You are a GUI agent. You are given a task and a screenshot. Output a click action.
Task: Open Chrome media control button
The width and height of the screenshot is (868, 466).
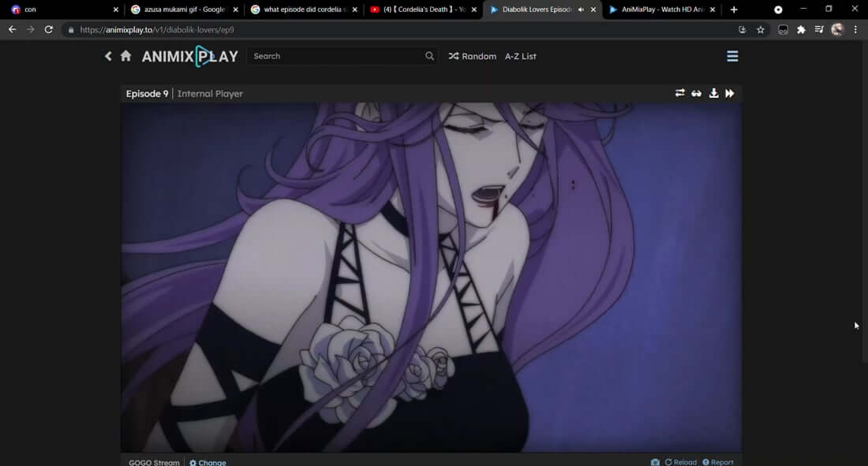819,29
